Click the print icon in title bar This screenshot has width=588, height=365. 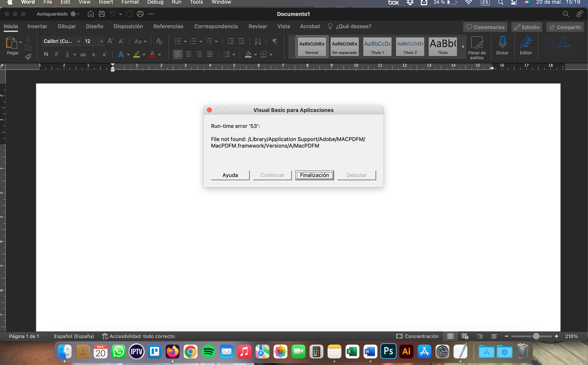tap(140, 14)
